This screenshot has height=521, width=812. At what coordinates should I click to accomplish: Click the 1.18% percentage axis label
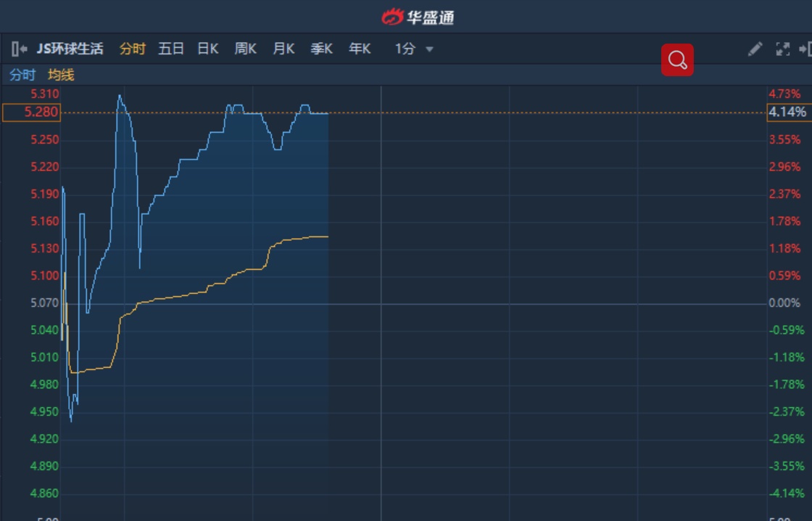coord(784,248)
